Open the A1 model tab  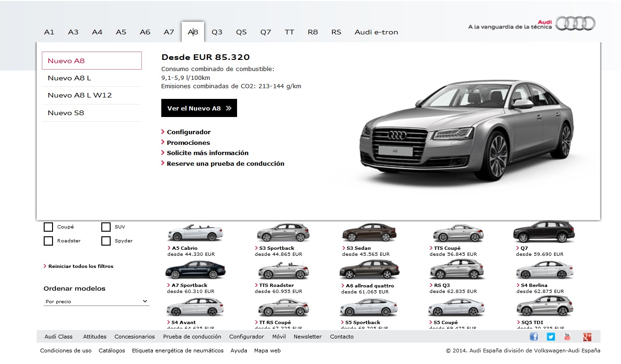click(x=49, y=32)
